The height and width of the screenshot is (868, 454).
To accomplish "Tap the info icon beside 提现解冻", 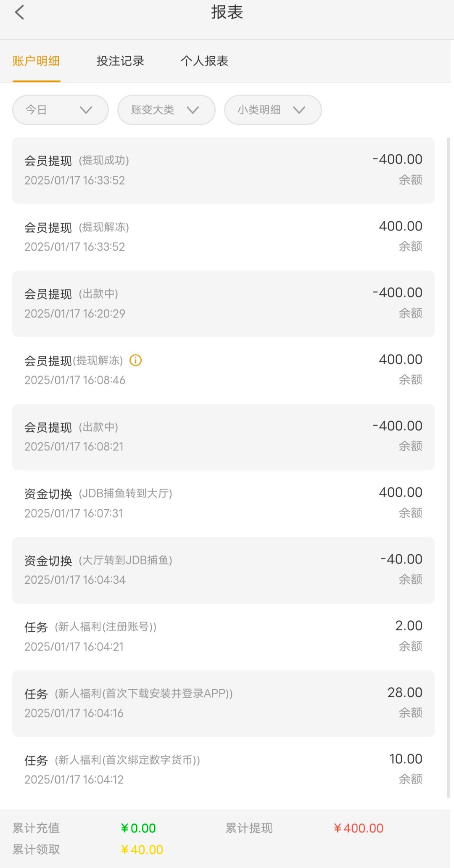I will click(x=135, y=360).
